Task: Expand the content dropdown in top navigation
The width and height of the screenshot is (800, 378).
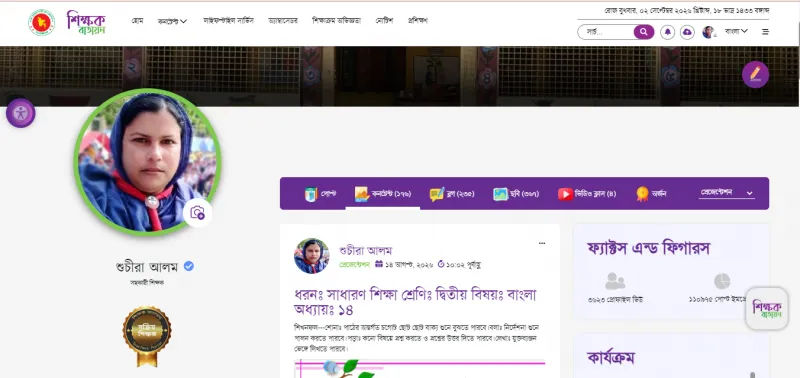Action: 172,21
